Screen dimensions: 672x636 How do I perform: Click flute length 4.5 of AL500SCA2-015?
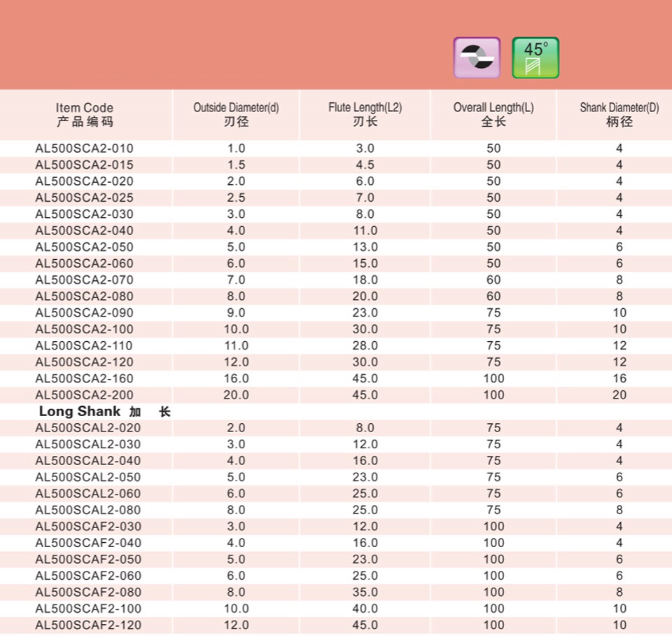(x=365, y=165)
